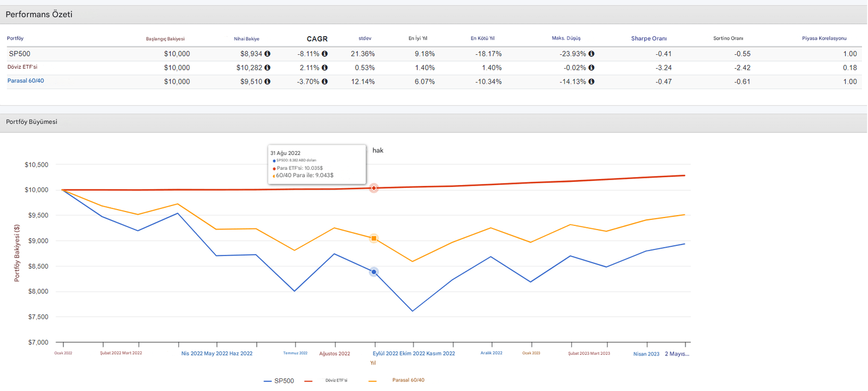Click info icon beside SP500 final balance $8,934

(x=267, y=54)
